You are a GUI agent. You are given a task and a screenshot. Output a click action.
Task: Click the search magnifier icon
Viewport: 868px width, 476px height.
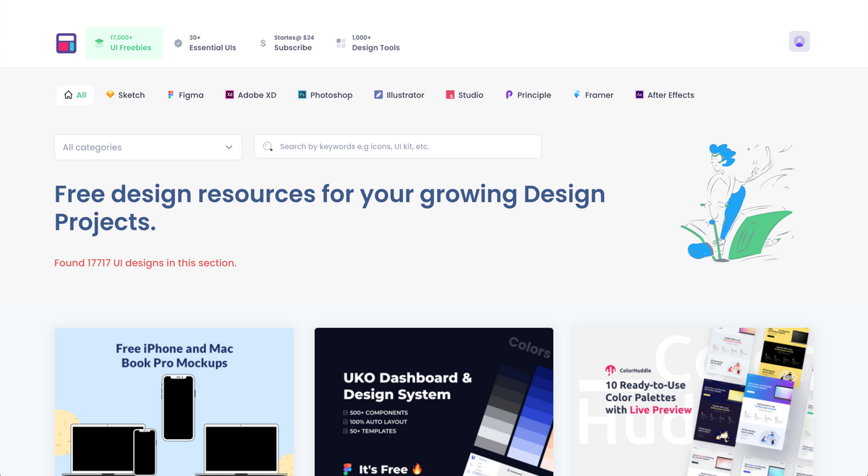click(x=268, y=147)
